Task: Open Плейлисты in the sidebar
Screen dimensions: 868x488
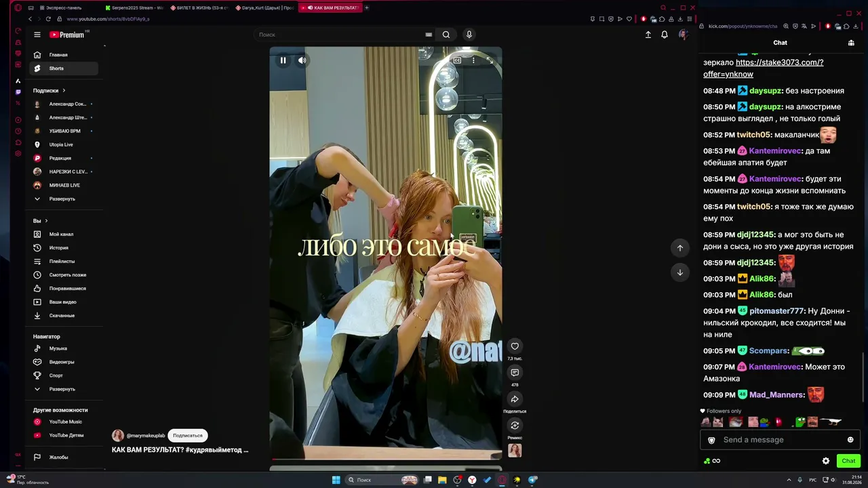Action: click(64, 262)
